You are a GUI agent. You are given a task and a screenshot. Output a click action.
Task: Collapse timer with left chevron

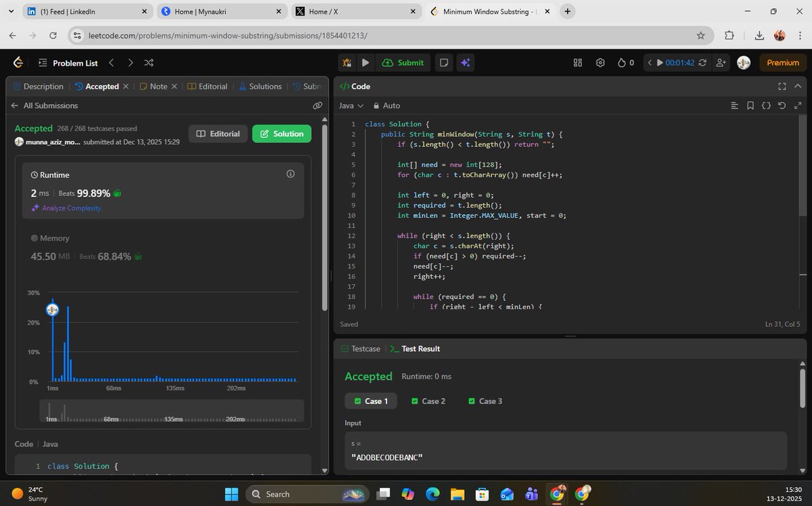(x=650, y=62)
